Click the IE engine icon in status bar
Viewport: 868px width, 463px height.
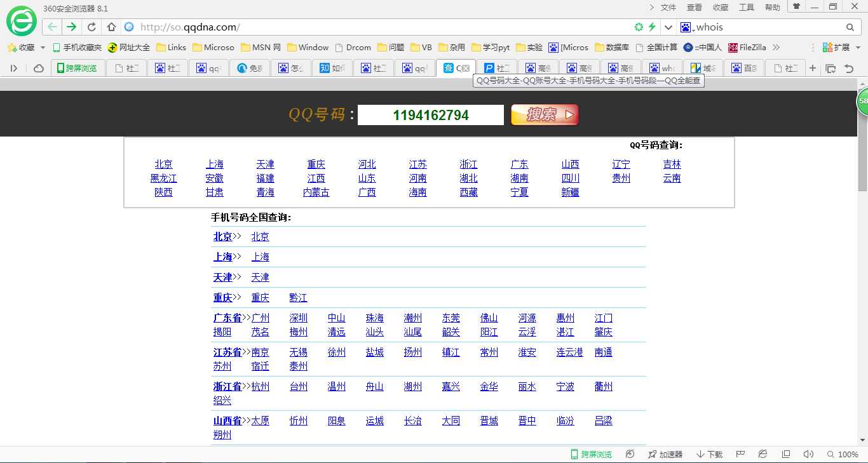point(763,454)
